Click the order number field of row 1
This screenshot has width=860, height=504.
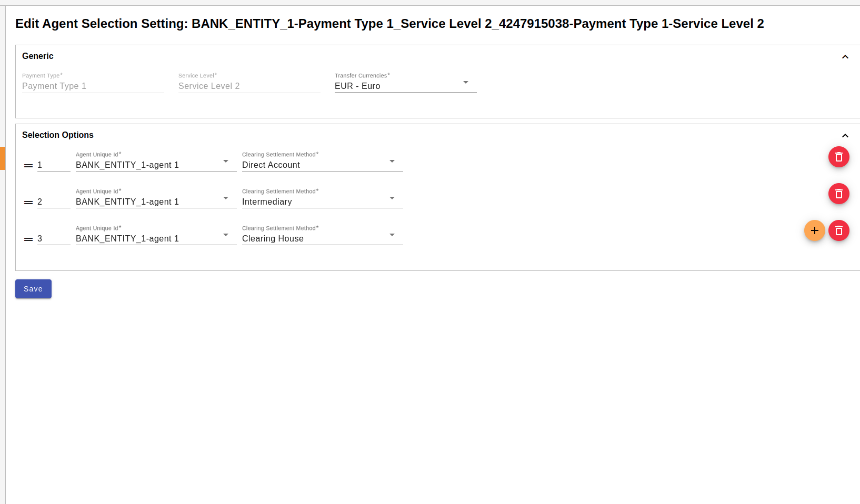click(53, 165)
